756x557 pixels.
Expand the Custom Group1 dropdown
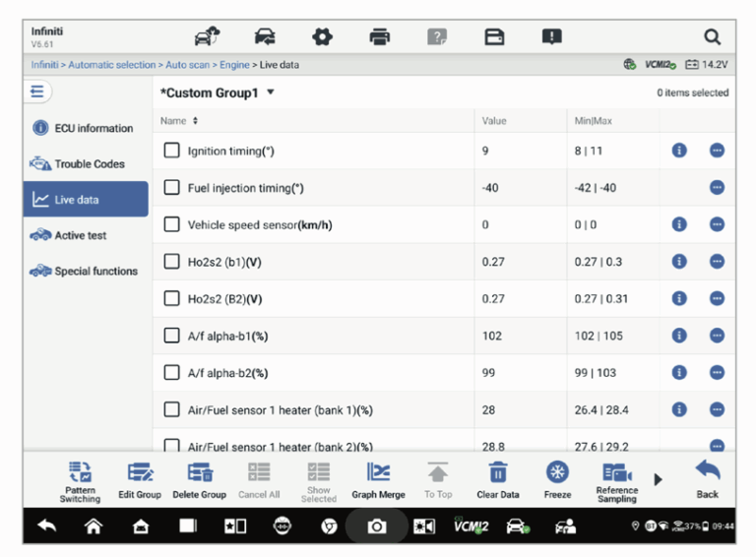click(271, 93)
